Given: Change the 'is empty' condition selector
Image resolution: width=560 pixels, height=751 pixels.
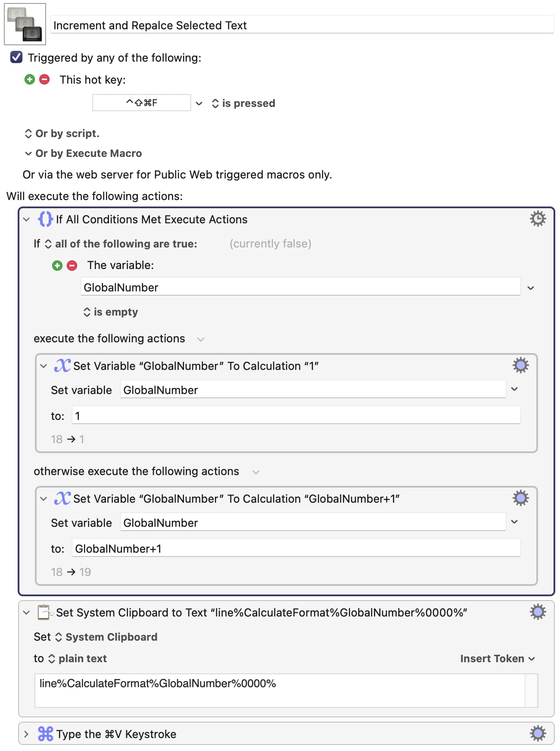Looking at the screenshot, I should 111,312.
